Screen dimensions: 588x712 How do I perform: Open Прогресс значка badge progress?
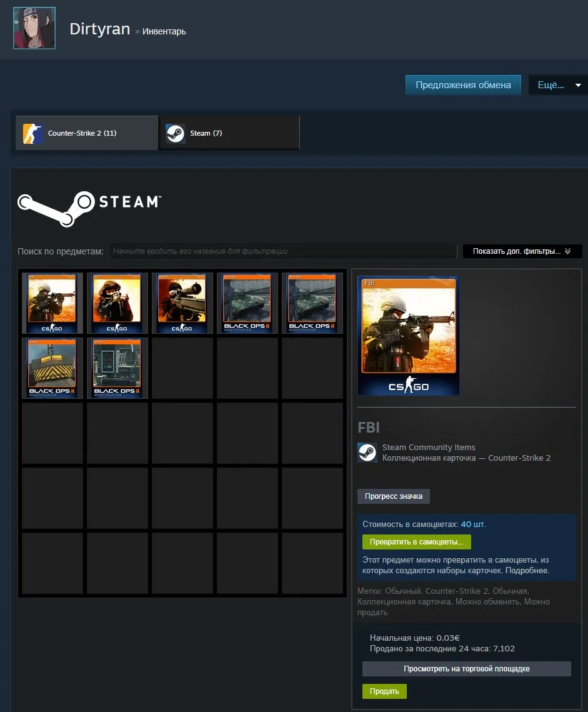click(x=394, y=496)
